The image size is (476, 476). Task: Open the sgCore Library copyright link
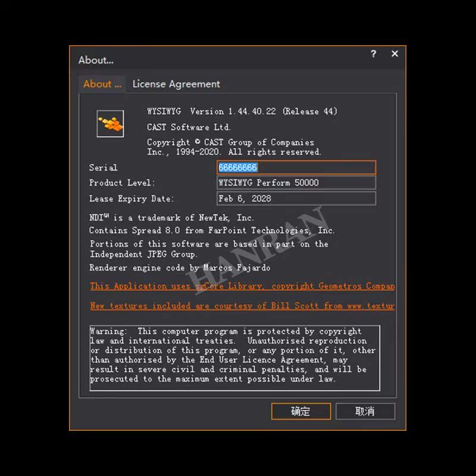coord(242,286)
